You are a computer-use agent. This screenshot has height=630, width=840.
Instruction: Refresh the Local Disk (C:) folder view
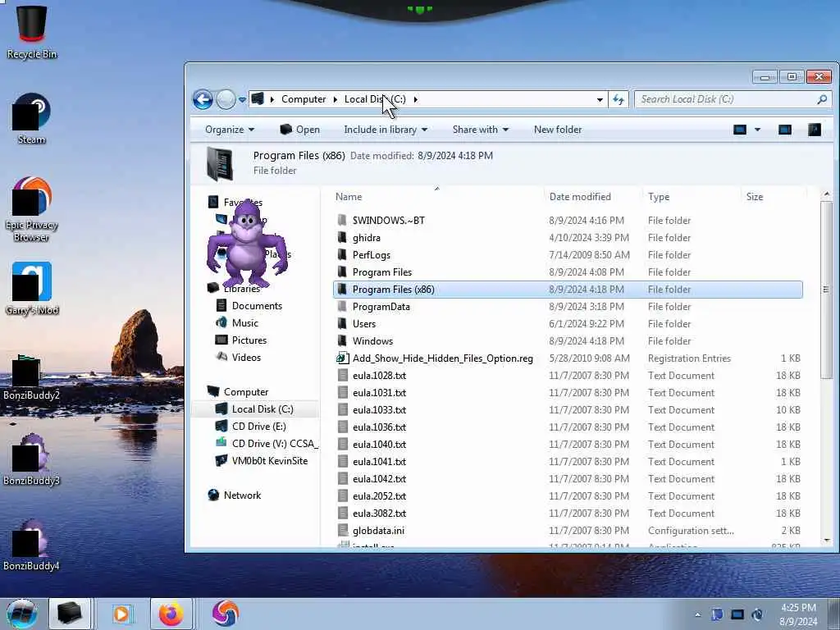coord(619,99)
